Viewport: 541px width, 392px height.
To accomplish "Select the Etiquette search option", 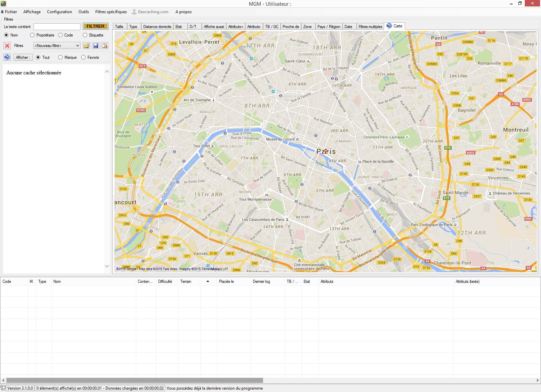I will point(85,35).
